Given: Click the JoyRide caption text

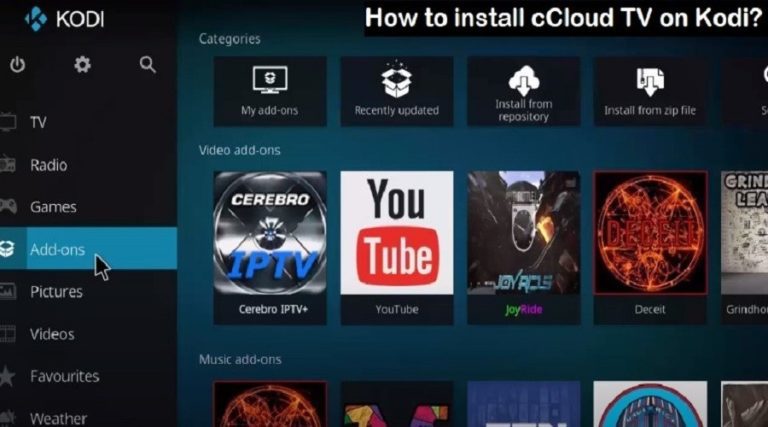Looking at the screenshot, I should [524, 309].
